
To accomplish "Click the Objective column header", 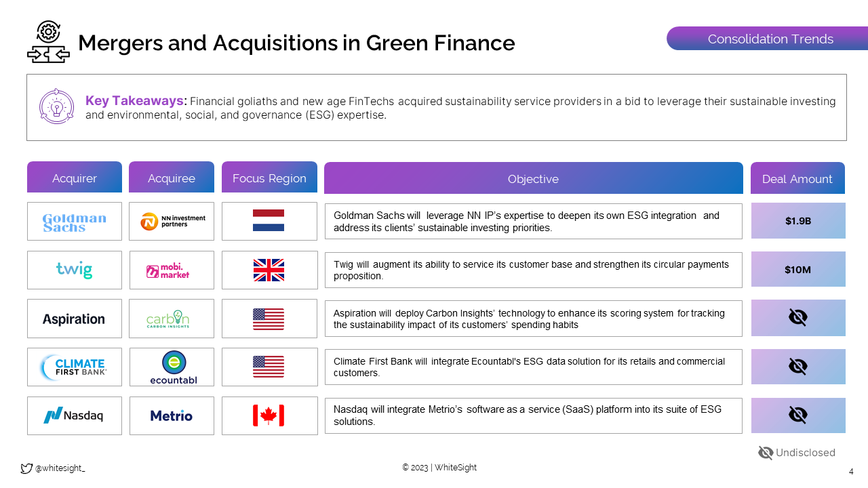I will tap(533, 179).
